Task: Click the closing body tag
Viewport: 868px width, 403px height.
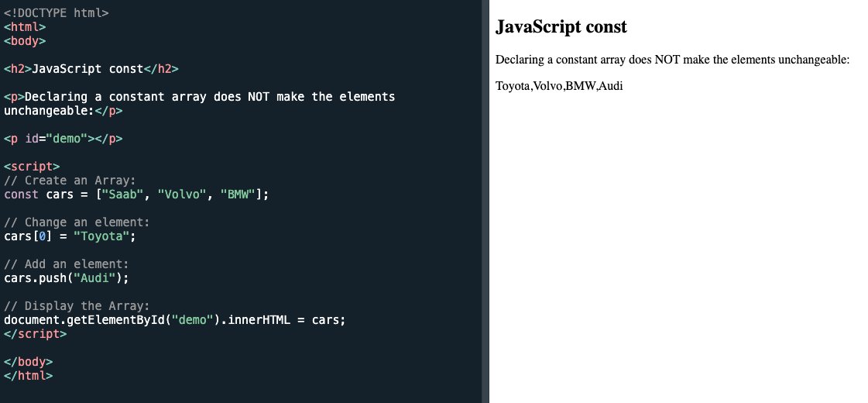Action: point(28,361)
